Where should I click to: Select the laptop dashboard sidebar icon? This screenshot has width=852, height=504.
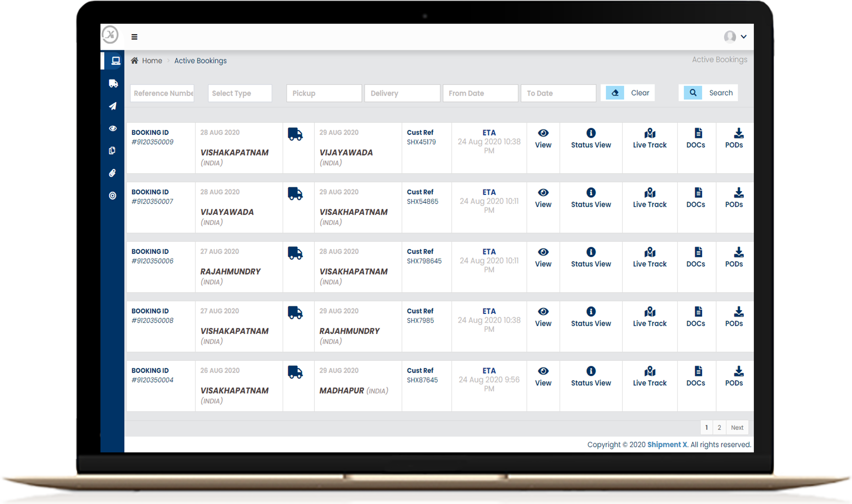115,61
